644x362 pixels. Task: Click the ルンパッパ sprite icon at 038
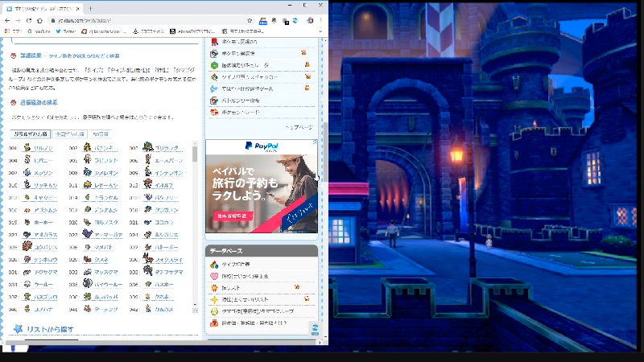click(87, 296)
